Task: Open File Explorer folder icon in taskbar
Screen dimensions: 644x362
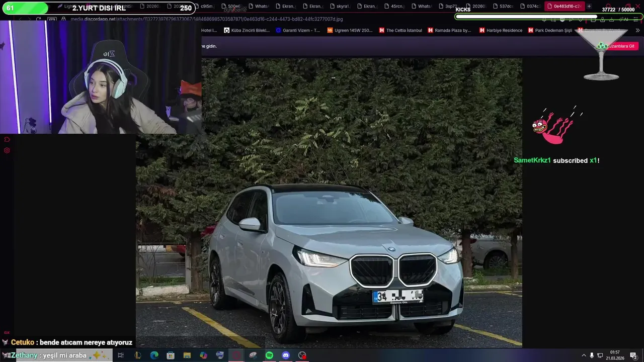Action: [x=187, y=355]
